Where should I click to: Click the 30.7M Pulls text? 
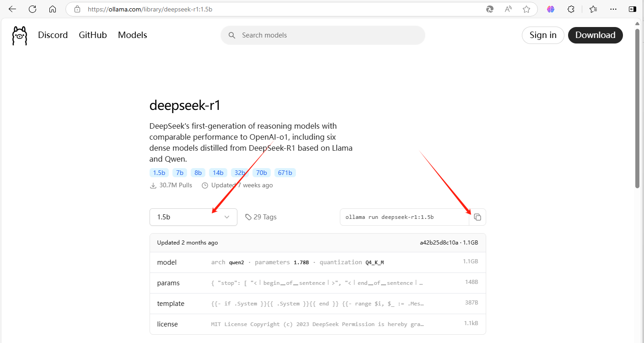(176, 185)
